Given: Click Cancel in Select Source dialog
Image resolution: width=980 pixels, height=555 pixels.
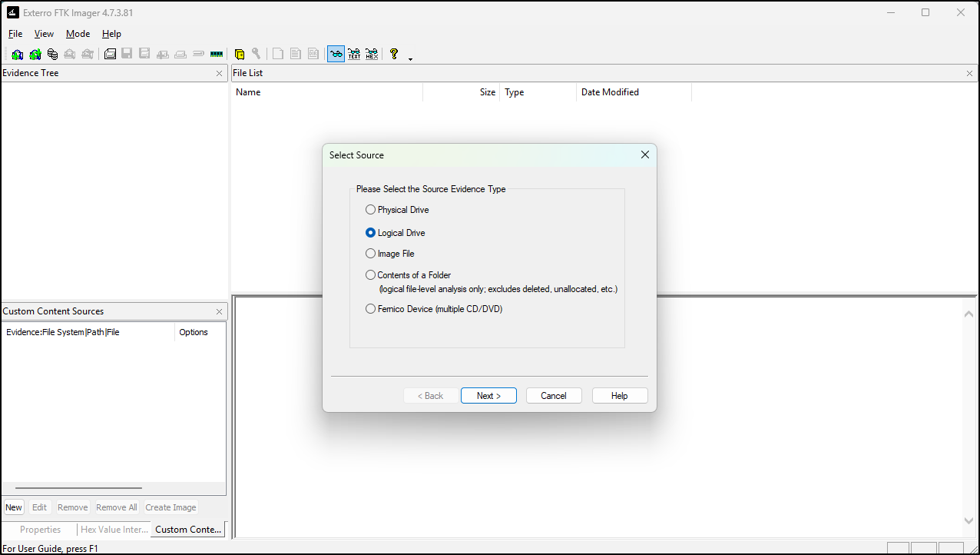Looking at the screenshot, I should click(x=554, y=396).
